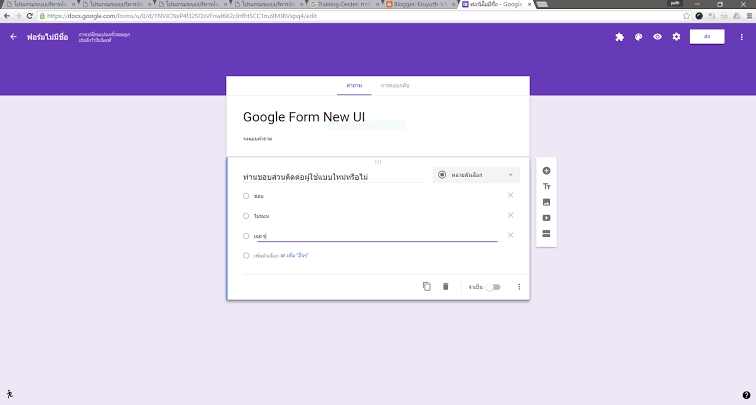The image size is (756, 405).
Task: Click the form description field below title
Action: [x=257, y=139]
